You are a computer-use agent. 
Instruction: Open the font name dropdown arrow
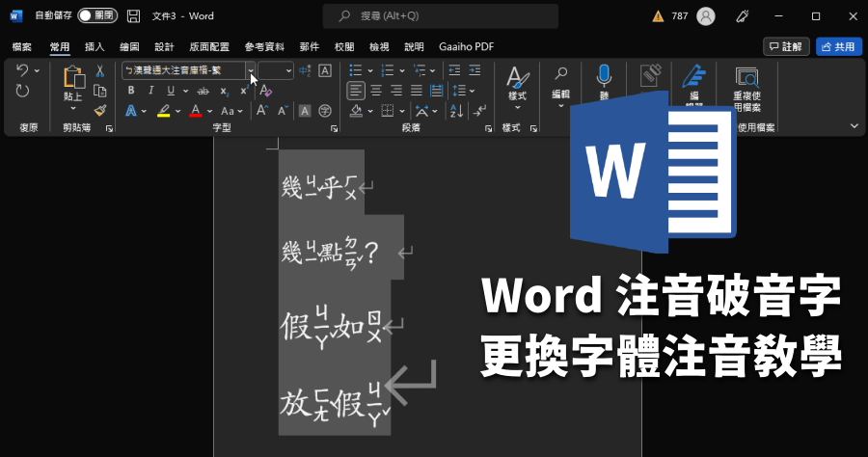tap(250, 70)
